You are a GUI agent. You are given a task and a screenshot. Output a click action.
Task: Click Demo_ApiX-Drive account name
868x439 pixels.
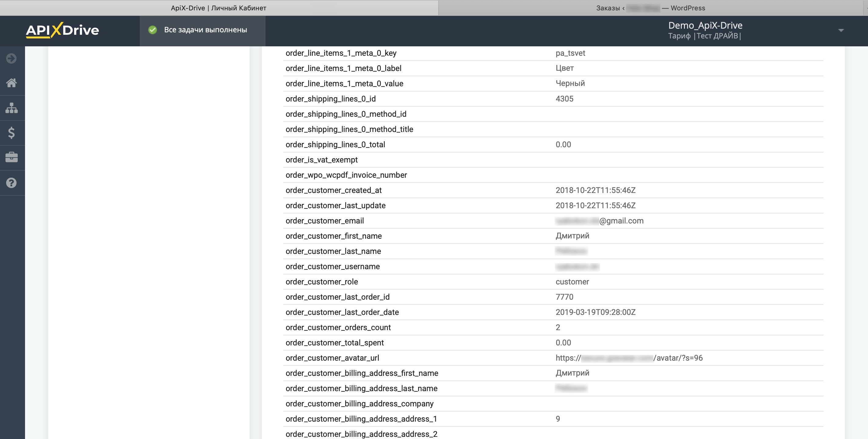click(x=705, y=25)
